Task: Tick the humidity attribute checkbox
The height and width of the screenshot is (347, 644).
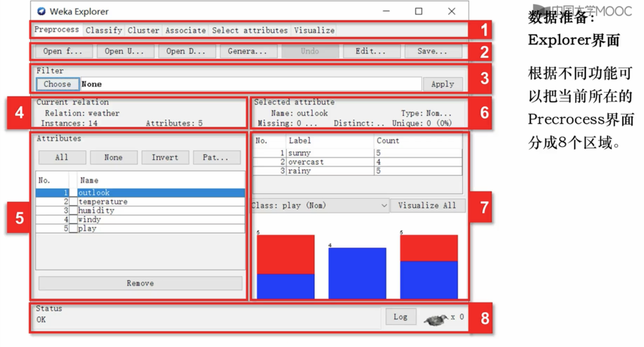Action: click(73, 211)
